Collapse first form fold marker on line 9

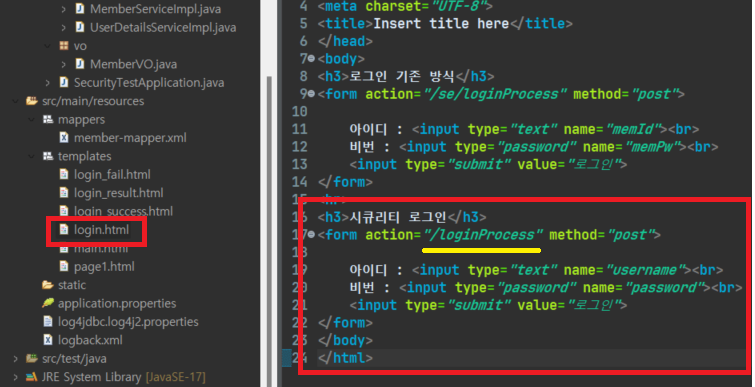(311, 94)
